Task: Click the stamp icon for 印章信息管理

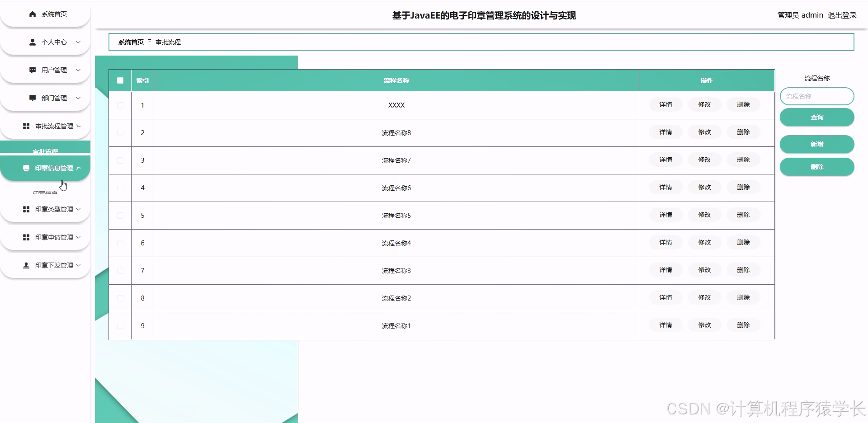Action: pos(26,168)
